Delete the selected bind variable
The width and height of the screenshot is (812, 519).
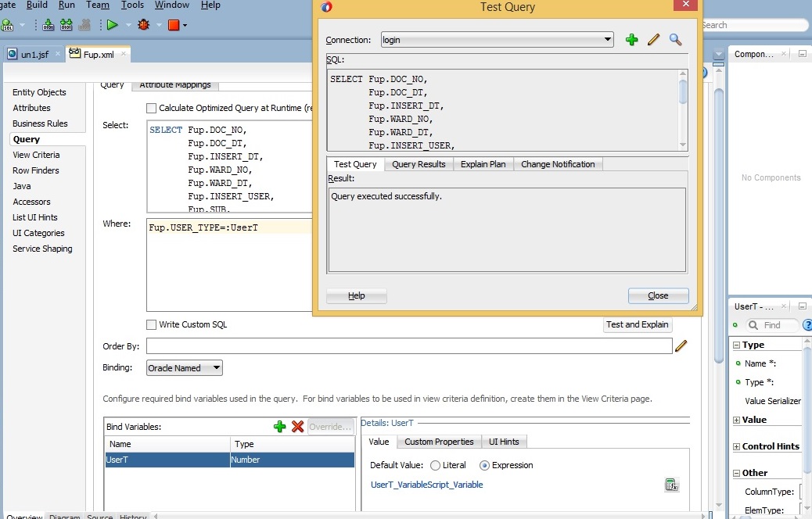pyautogui.click(x=298, y=427)
